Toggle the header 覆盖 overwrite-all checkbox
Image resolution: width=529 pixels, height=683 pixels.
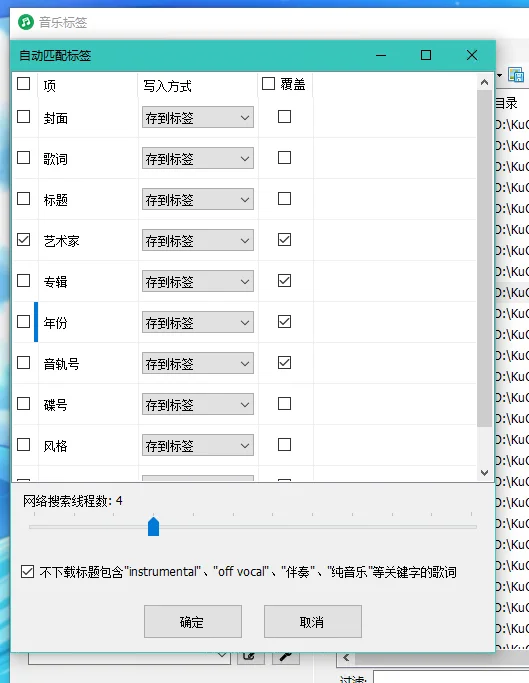coord(268,84)
